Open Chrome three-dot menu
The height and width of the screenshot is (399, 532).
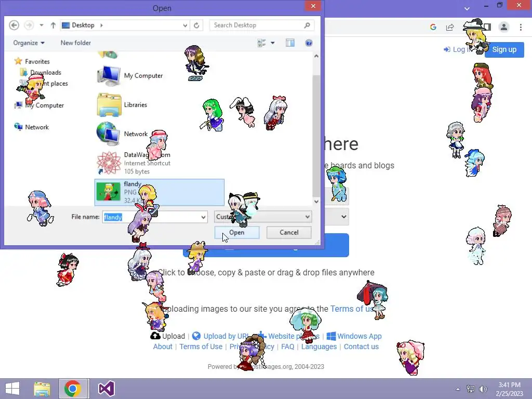point(521,27)
